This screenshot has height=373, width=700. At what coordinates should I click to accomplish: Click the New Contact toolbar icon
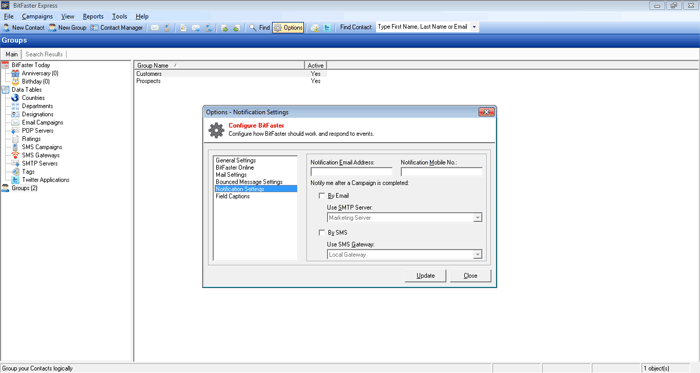click(6, 28)
